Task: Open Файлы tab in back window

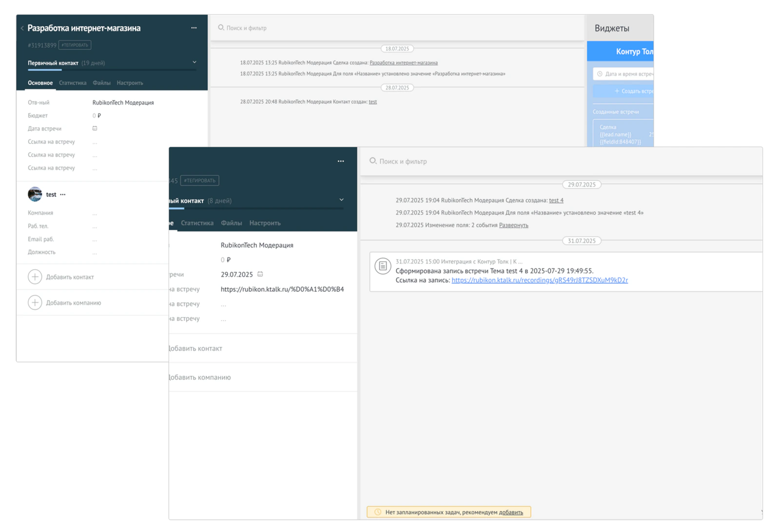Action: tap(101, 83)
